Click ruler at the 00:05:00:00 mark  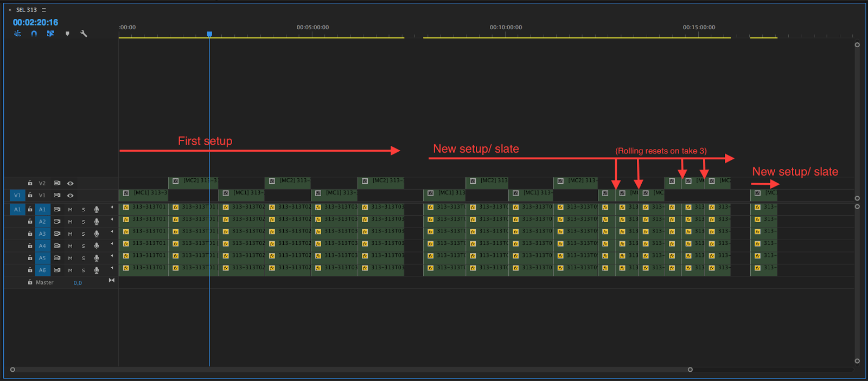(312, 28)
